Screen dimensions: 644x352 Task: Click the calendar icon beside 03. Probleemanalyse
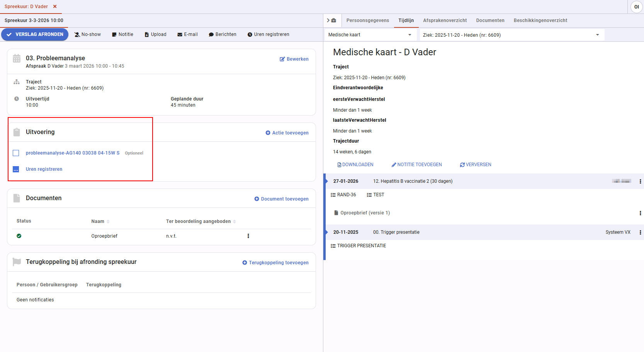tap(17, 58)
